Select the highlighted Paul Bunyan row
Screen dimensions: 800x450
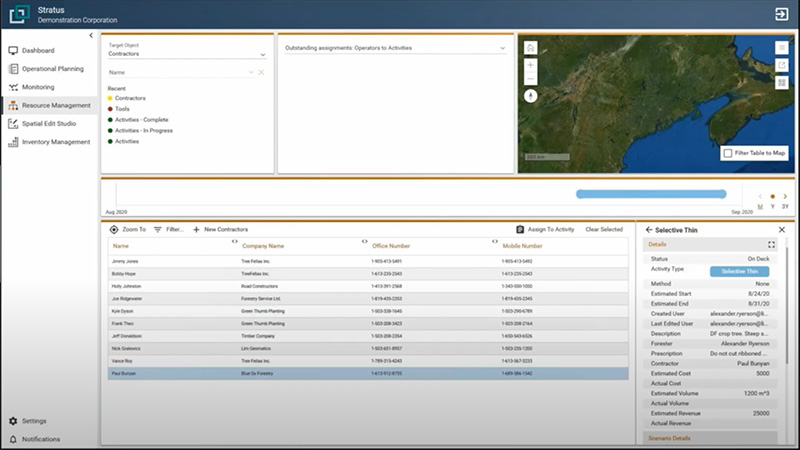point(368,373)
